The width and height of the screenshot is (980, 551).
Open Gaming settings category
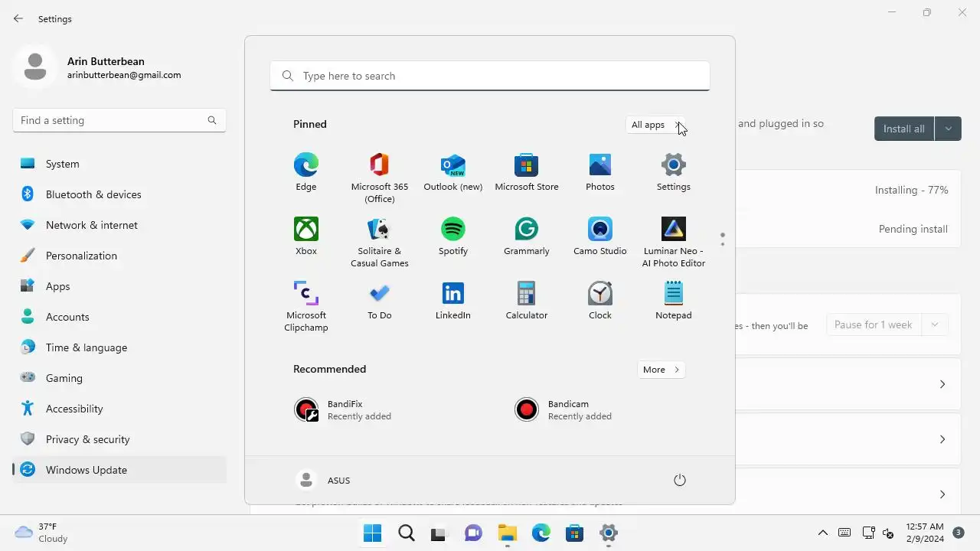119,378
